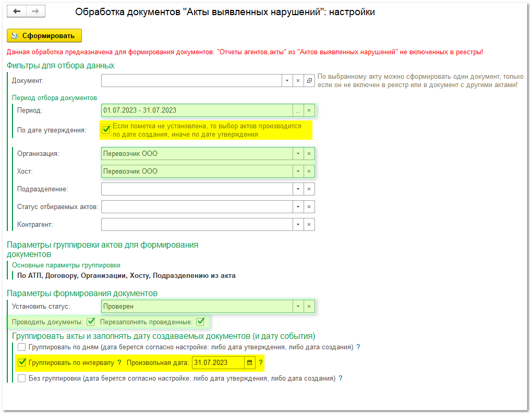Click the "..." period selection icon

coord(297,110)
